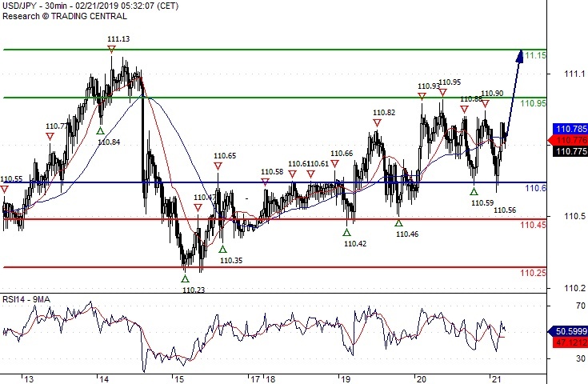This screenshot has width=588, height=384.
Task: Click the green triangle marker above 110.35
Action: 222,250
